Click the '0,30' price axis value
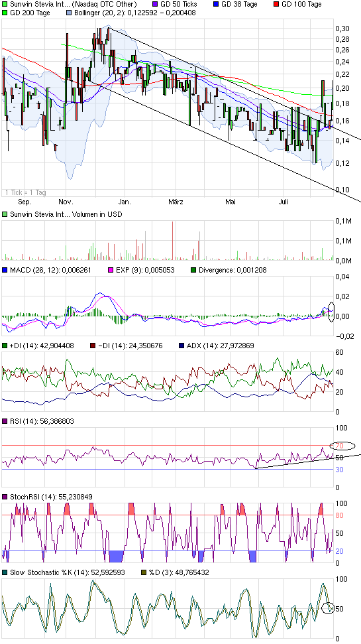 (343, 29)
